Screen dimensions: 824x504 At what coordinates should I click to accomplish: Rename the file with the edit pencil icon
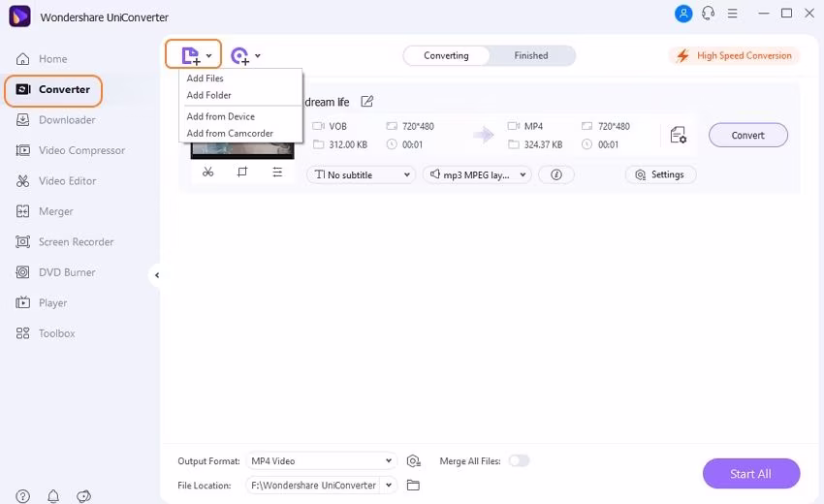pos(366,102)
